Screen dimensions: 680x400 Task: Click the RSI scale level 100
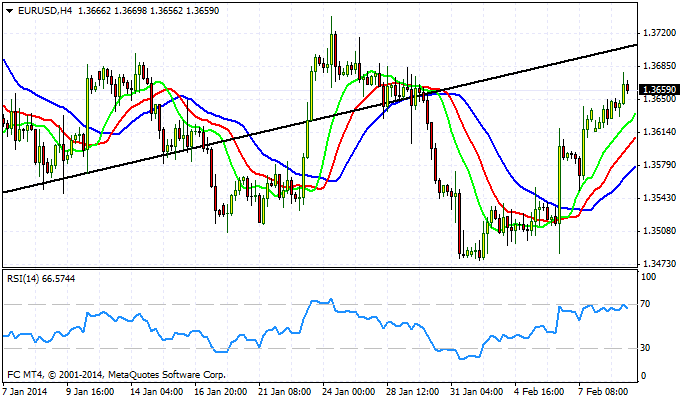tap(648, 277)
